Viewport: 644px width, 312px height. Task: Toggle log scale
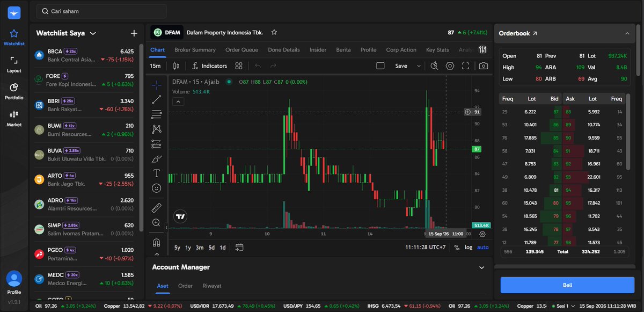click(469, 248)
